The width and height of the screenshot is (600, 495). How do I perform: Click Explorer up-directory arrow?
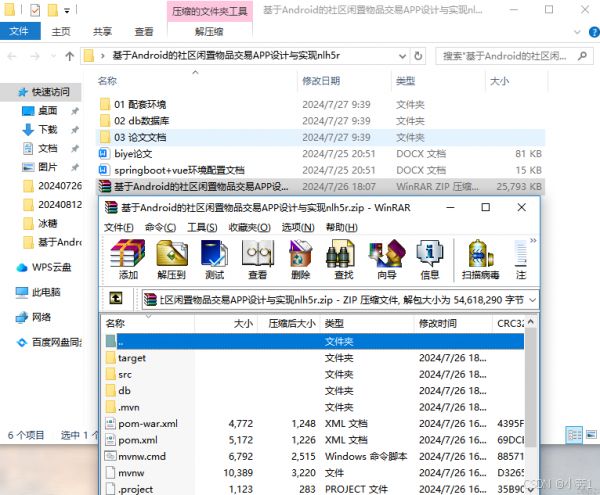(x=69, y=56)
